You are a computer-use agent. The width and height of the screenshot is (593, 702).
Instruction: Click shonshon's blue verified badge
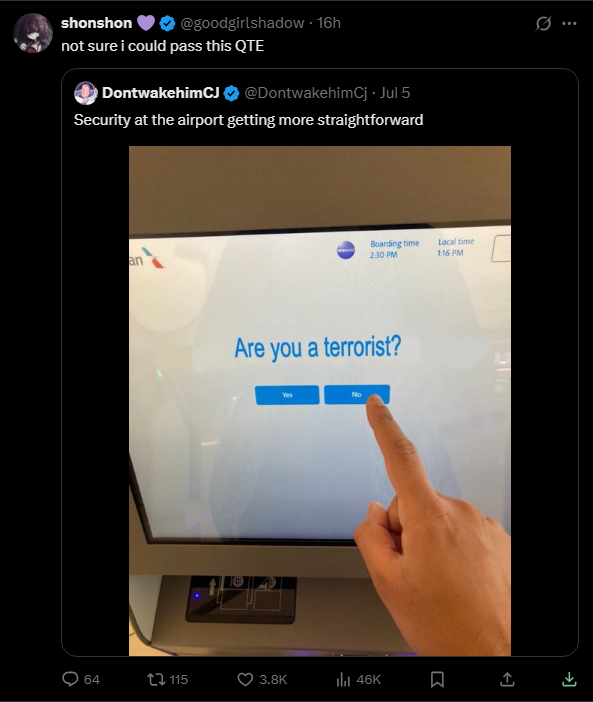pos(167,23)
